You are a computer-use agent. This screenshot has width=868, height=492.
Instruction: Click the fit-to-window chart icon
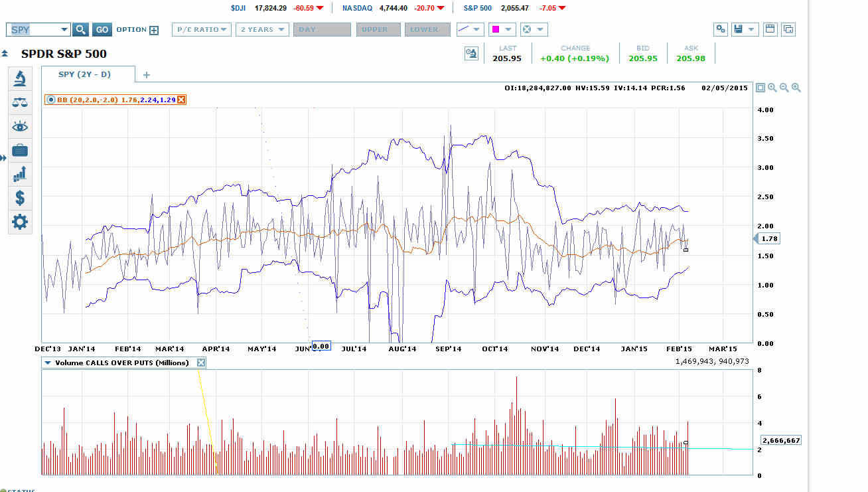(760, 88)
